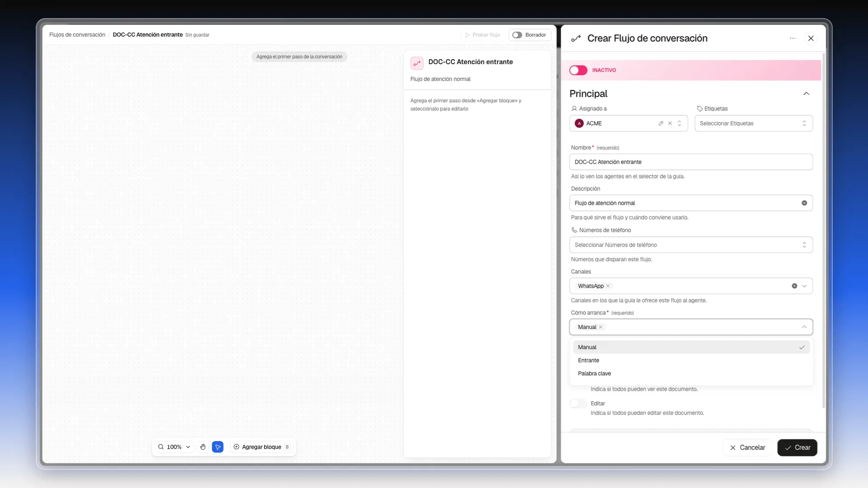Enable the Editar permission switch
This screenshot has height=488, width=868.
(578, 404)
